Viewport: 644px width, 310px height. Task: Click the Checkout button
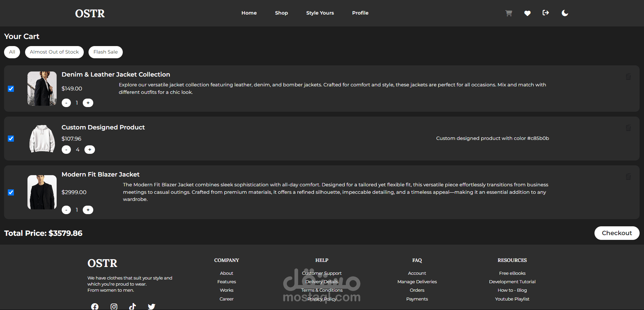point(617,233)
